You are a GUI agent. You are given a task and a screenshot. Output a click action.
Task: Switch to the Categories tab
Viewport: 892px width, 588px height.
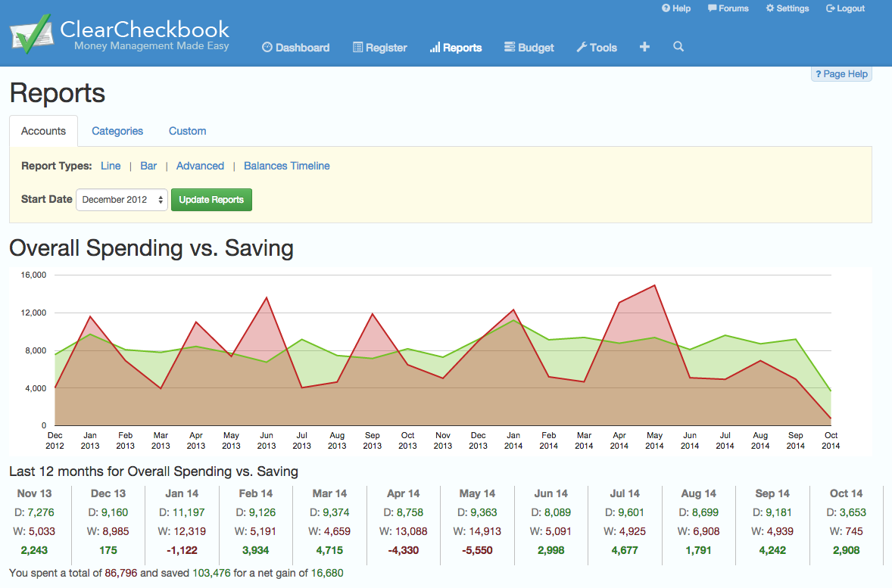[x=117, y=131]
